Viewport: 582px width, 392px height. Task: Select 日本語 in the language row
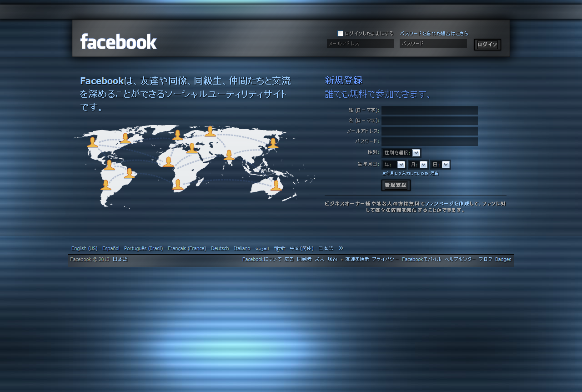[x=326, y=248]
